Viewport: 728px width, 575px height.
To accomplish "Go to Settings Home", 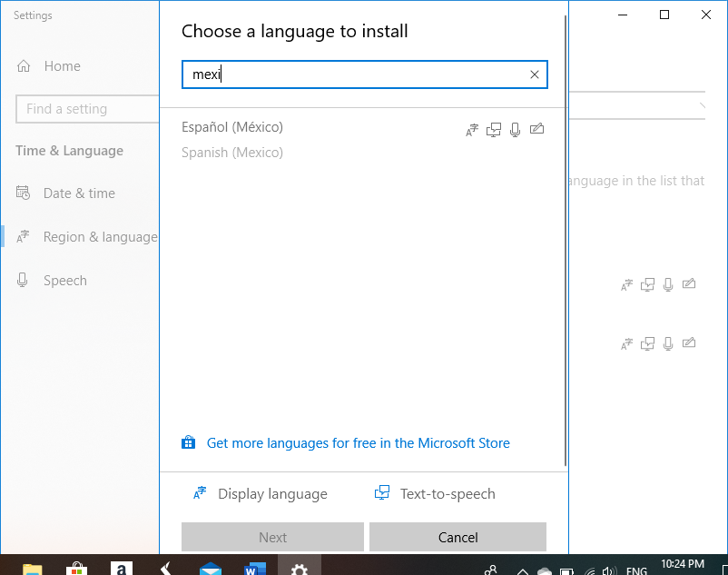I will click(63, 66).
